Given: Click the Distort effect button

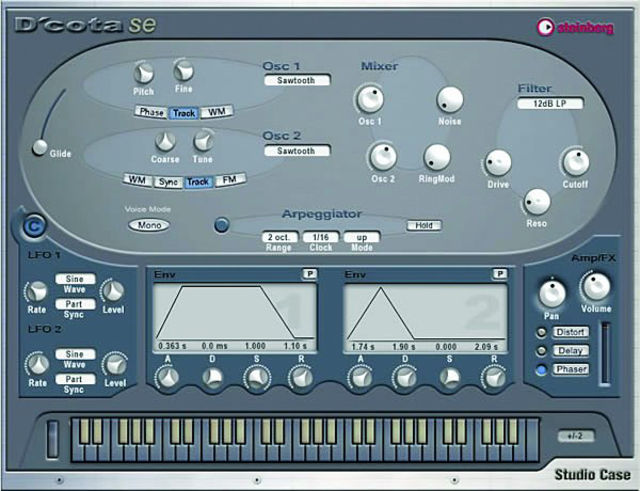Looking at the screenshot, I should pos(571,332).
